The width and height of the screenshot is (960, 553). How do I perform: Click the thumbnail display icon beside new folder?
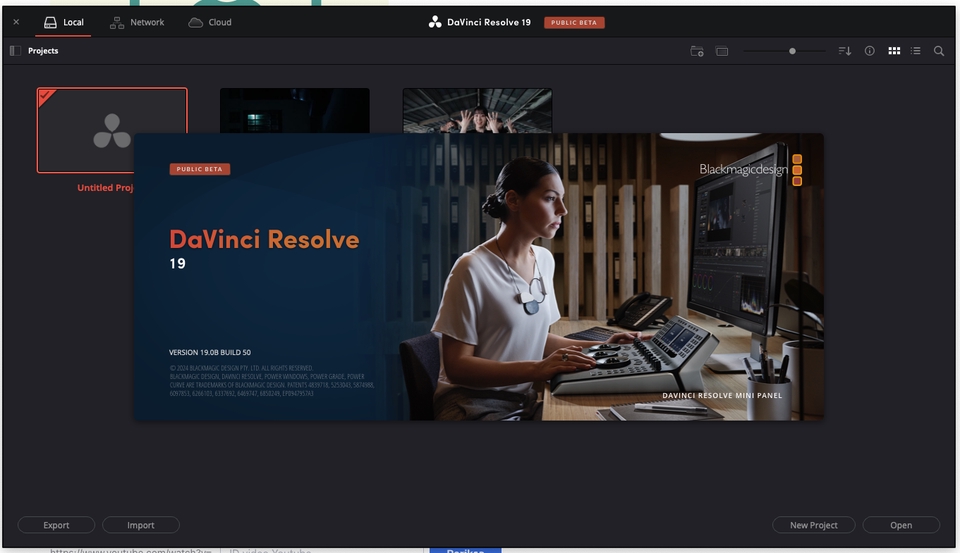tap(722, 51)
